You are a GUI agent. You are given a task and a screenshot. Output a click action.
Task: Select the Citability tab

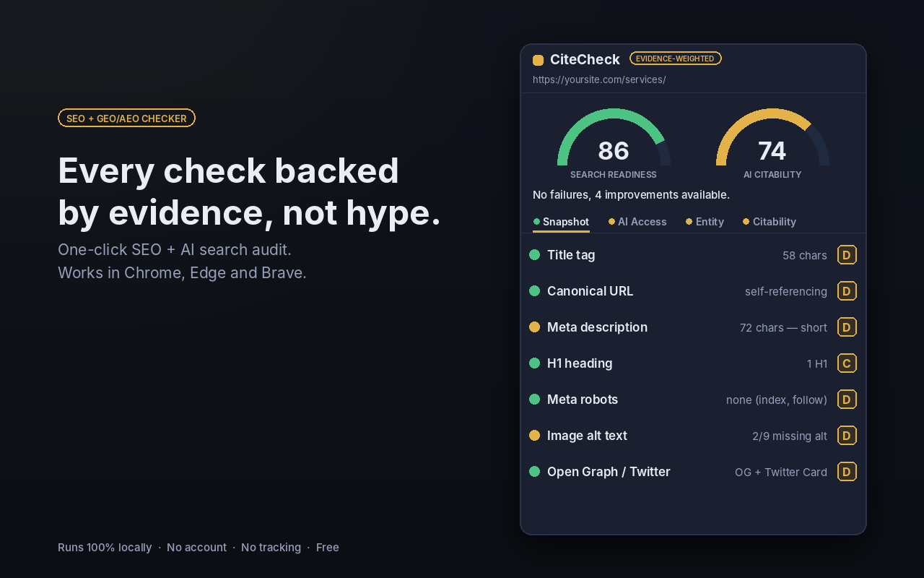click(770, 222)
